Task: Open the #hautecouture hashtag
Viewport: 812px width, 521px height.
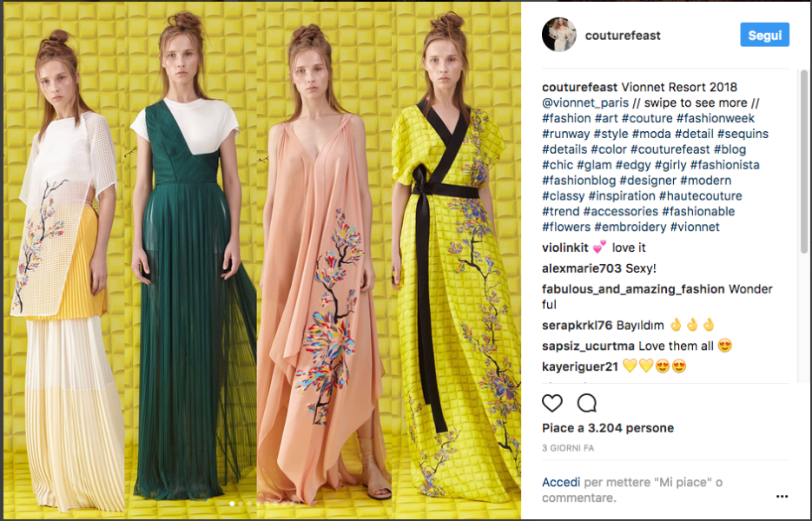Action: [700, 195]
